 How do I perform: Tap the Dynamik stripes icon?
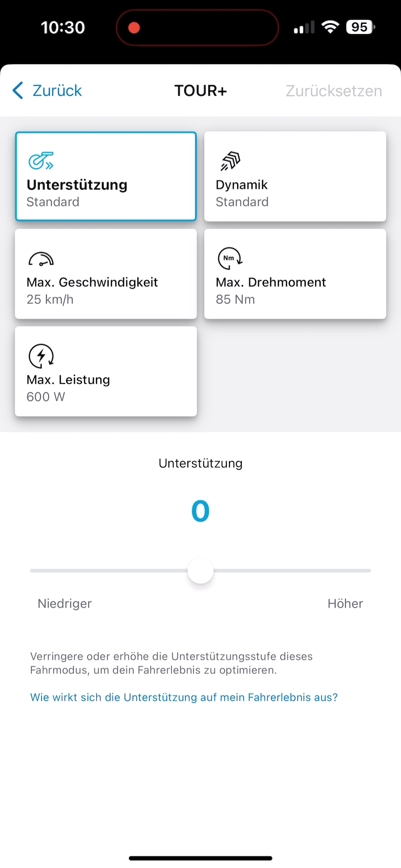coord(230,161)
